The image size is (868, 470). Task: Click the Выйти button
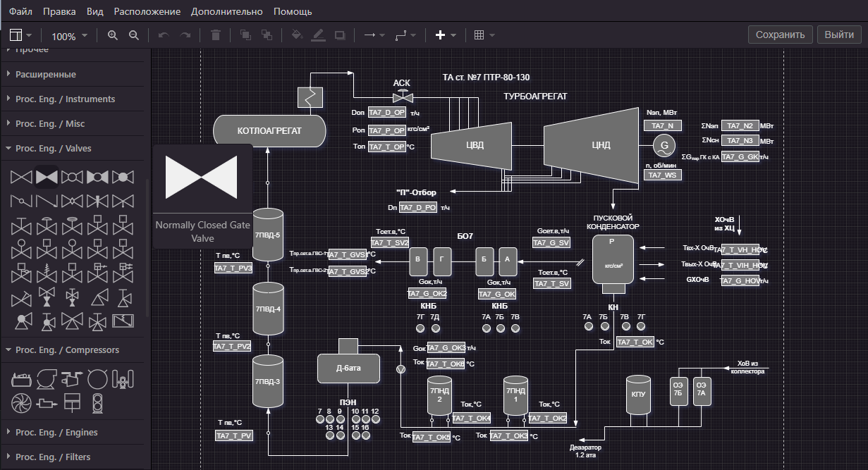839,35
